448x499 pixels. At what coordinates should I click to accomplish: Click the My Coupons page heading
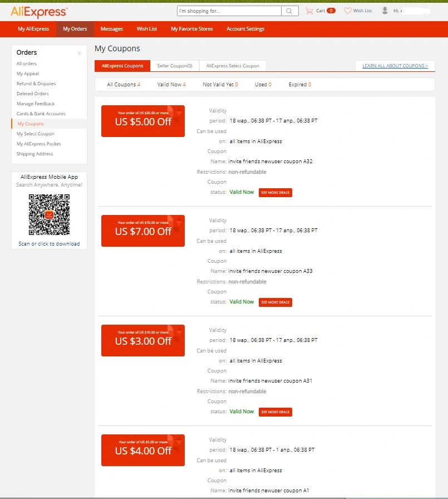[117, 48]
